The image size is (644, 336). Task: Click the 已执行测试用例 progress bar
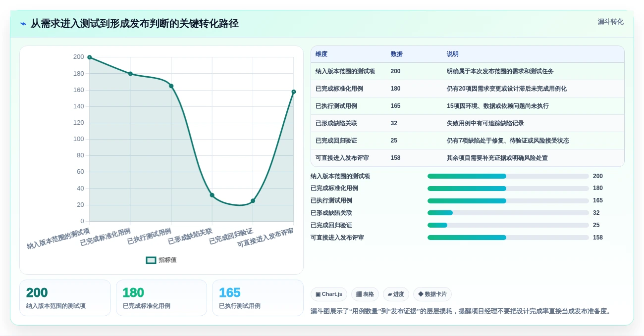tap(508, 201)
